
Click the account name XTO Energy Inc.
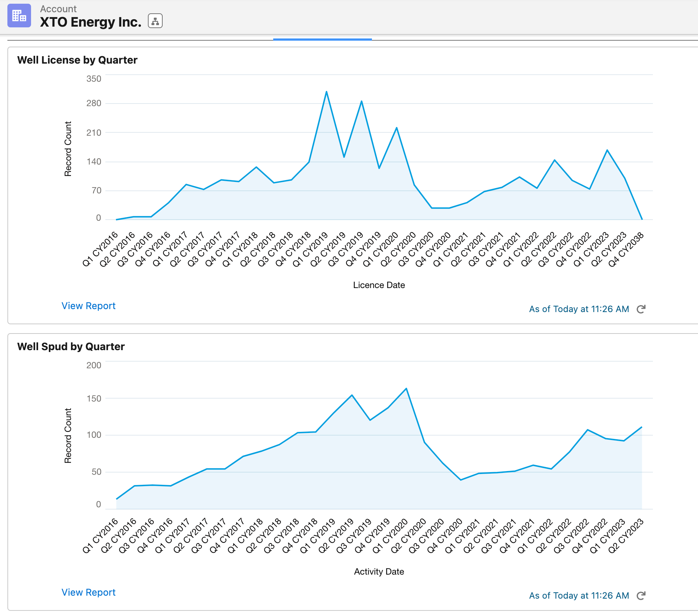[91, 21]
